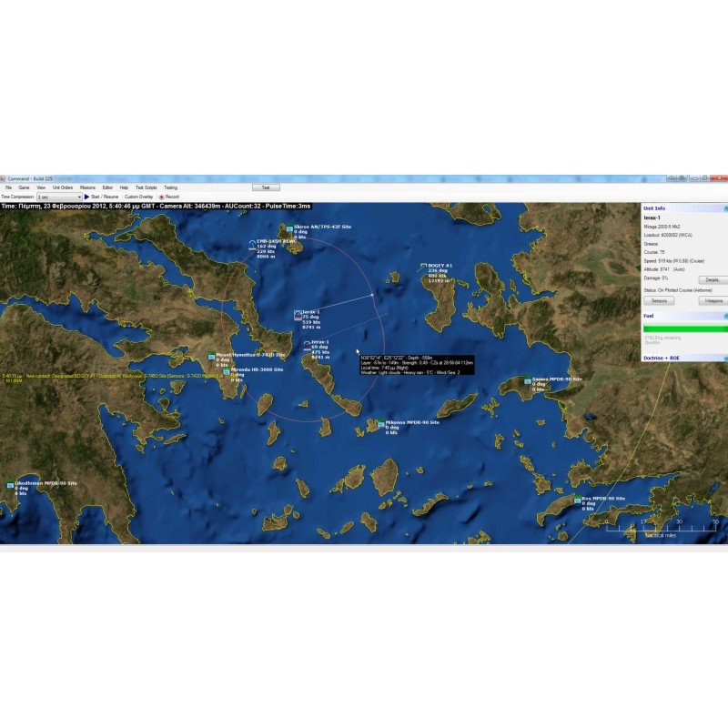The height and width of the screenshot is (728, 728).
Task: Open the Unit Orders menu
Action: 62,187
